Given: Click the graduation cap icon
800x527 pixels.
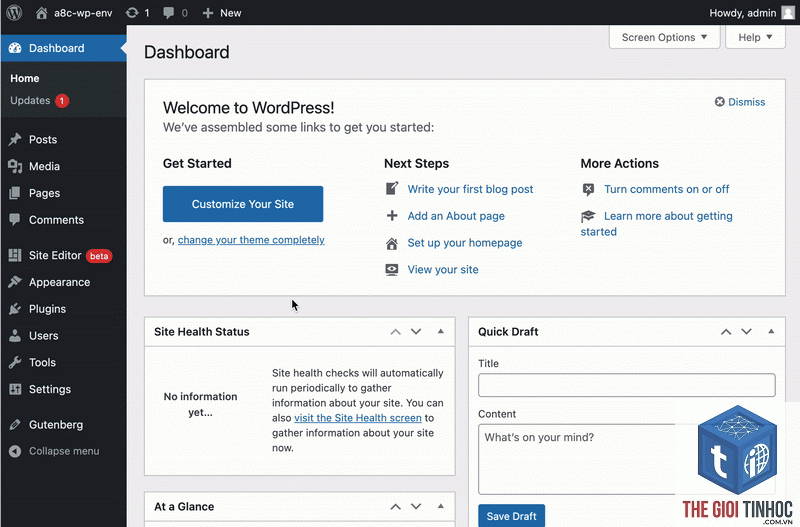Looking at the screenshot, I should [588, 216].
